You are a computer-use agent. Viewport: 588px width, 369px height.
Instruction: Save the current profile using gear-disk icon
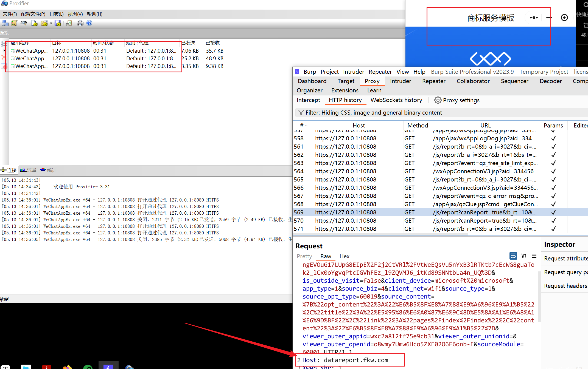tap(58, 23)
